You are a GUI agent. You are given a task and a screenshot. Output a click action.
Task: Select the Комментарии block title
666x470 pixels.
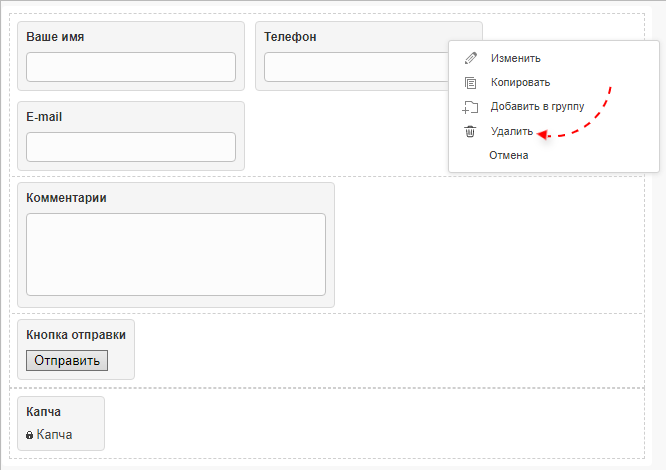[x=66, y=198]
